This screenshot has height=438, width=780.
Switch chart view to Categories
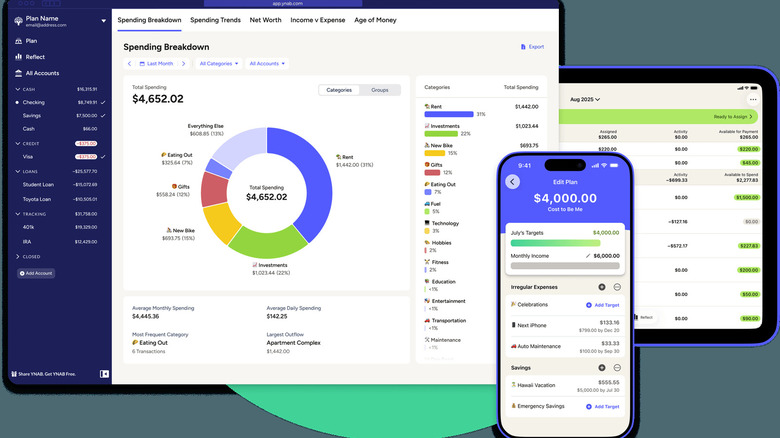pyautogui.click(x=339, y=90)
